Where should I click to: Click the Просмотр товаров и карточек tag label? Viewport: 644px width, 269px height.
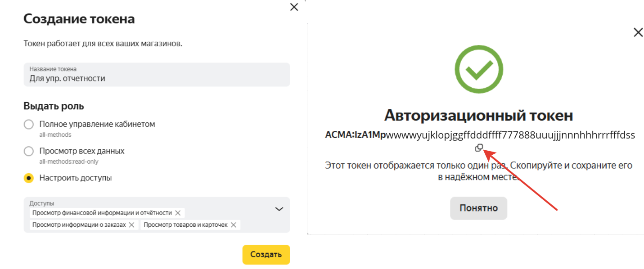(x=186, y=225)
